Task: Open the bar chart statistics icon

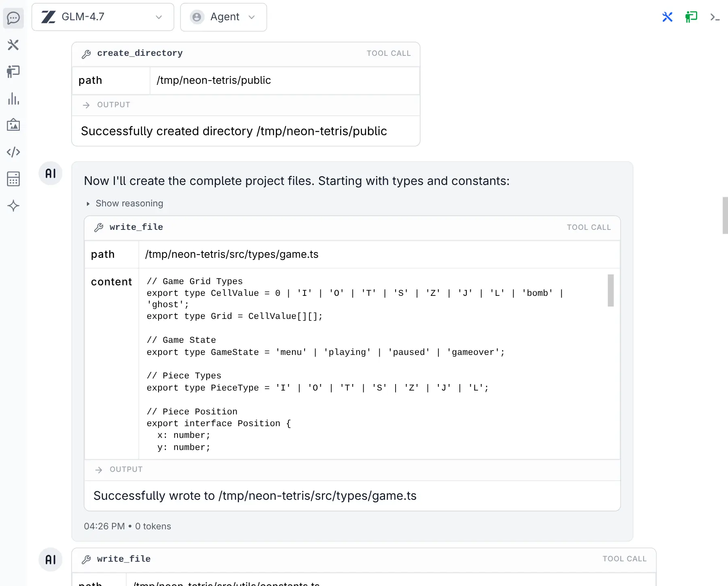Action: (x=13, y=99)
